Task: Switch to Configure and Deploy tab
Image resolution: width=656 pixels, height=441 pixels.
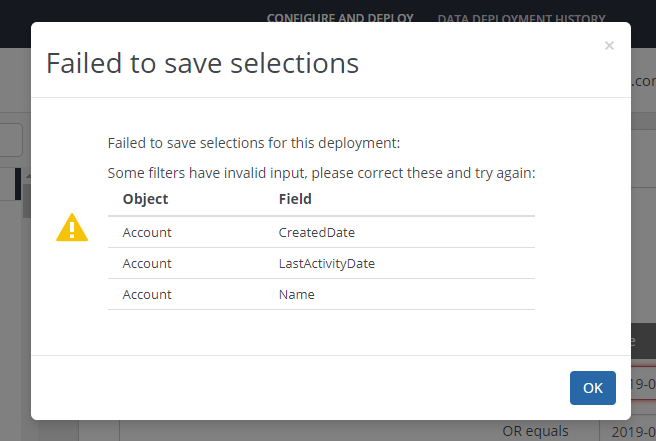Action: pyautogui.click(x=340, y=18)
